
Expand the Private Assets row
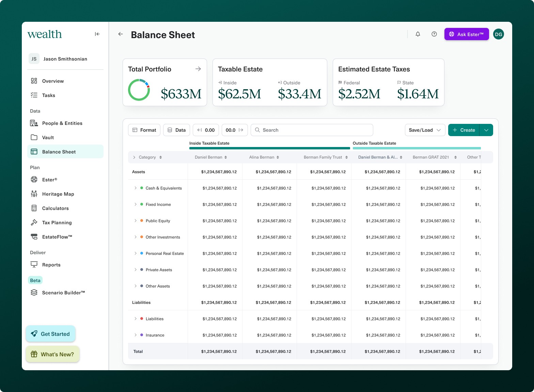(136, 269)
